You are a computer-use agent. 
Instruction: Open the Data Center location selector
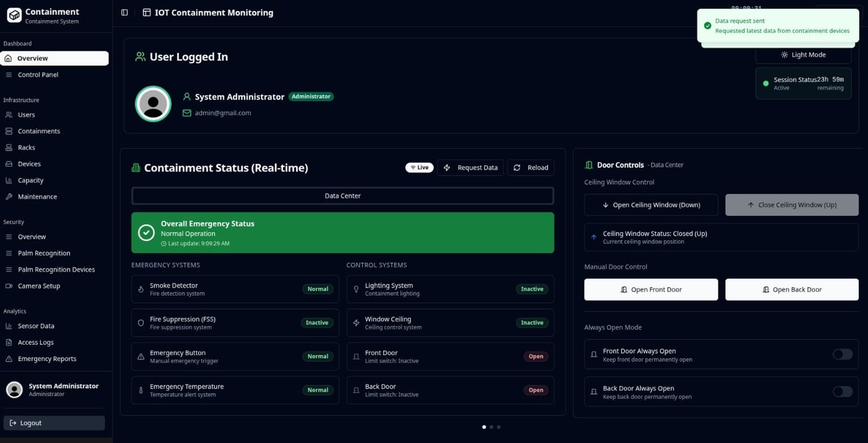[342, 196]
